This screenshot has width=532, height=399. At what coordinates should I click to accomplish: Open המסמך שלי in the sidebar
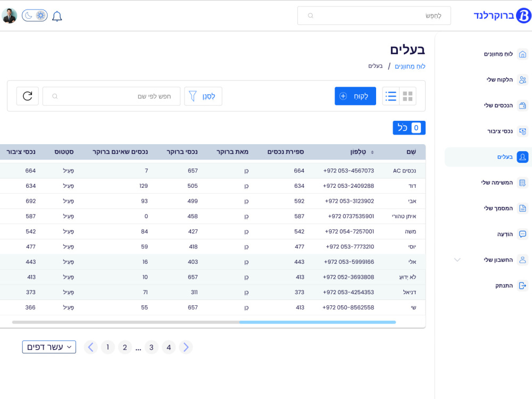pyautogui.click(x=498, y=209)
